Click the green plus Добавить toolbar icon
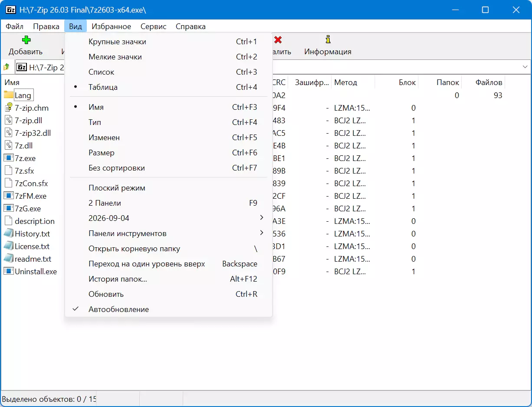This screenshot has height=407, width=532. tap(26, 40)
